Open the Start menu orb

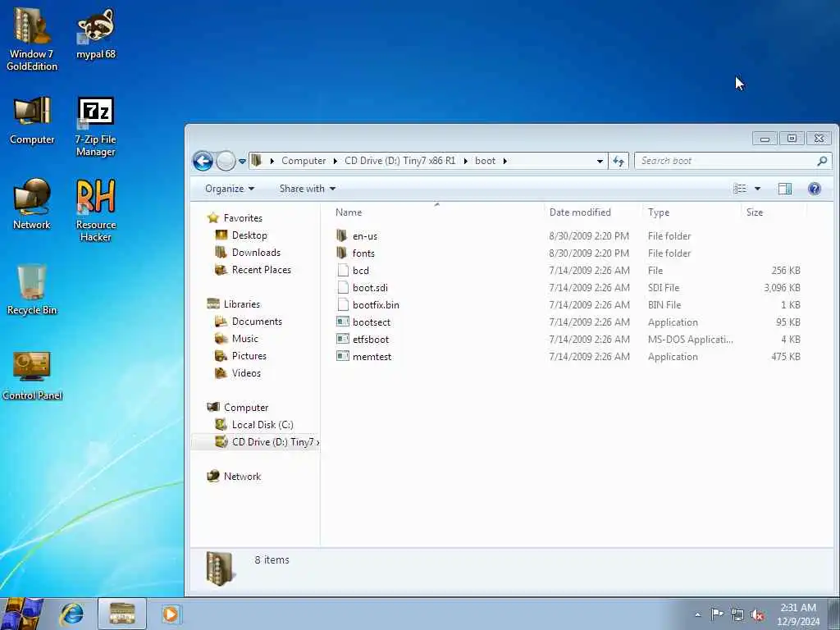pyautogui.click(x=21, y=614)
